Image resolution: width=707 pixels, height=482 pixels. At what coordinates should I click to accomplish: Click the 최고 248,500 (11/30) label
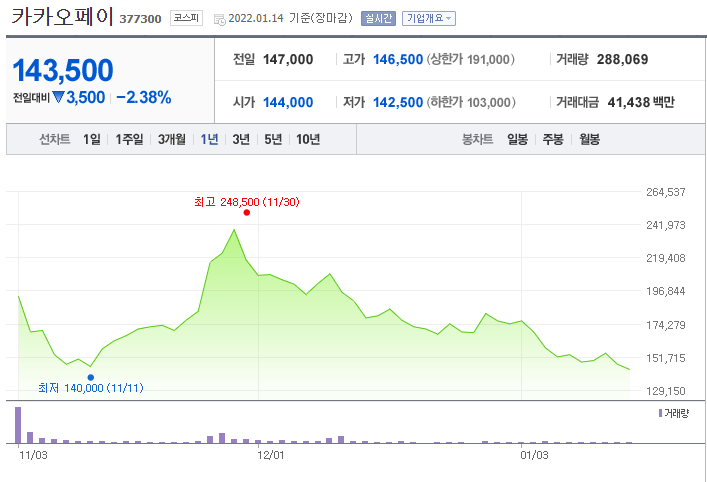[x=247, y=202]
